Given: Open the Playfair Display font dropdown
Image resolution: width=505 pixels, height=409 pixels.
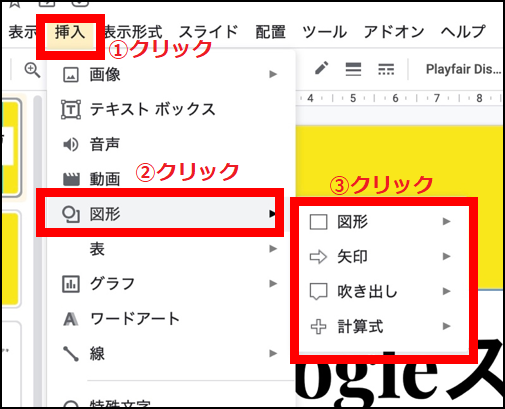Looking at the screenshot, I should tap(464, 69).
